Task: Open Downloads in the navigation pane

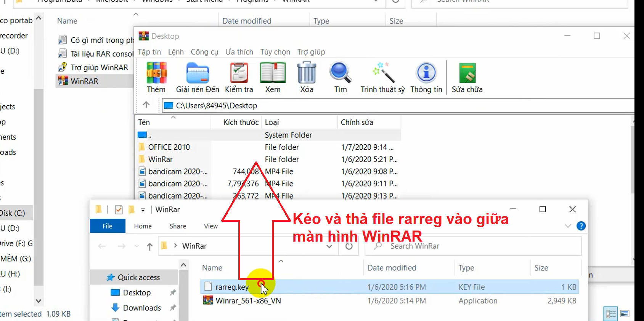Action: click(142, 308)
